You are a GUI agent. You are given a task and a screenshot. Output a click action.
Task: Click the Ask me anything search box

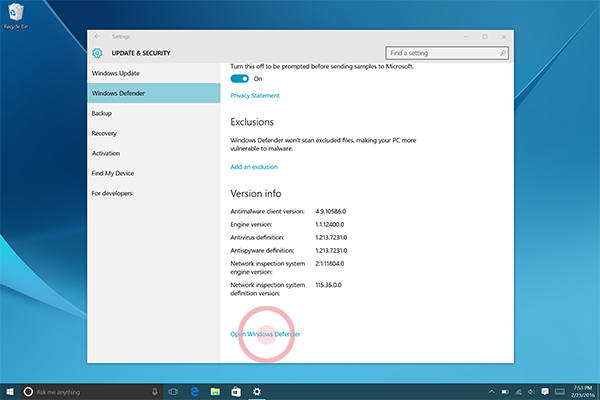pyautogui.click(x=92, y=392)
